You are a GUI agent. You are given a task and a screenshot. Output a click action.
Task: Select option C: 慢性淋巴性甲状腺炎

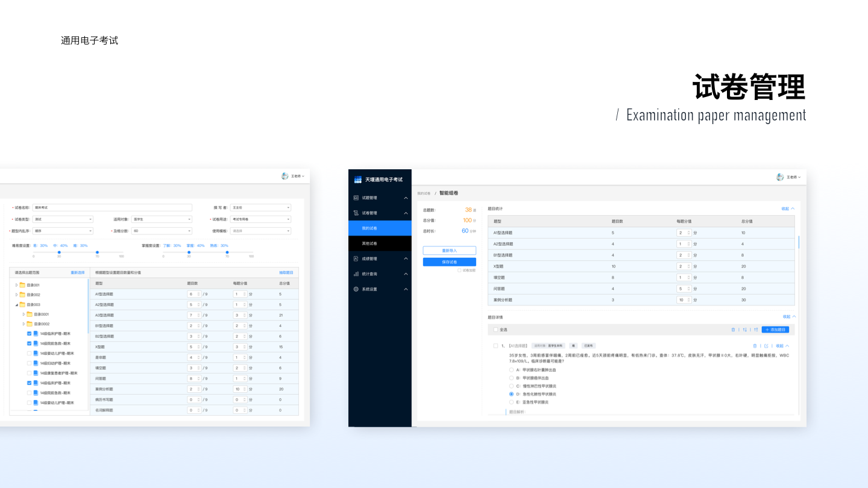512,386
